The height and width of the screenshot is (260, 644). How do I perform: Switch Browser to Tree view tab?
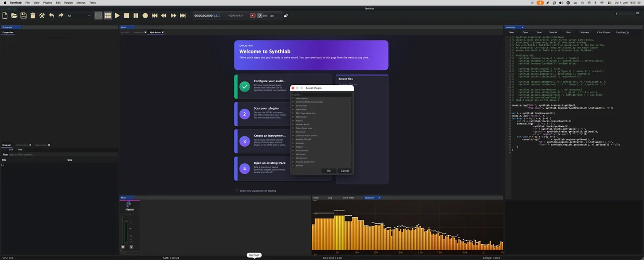[20, 150]
